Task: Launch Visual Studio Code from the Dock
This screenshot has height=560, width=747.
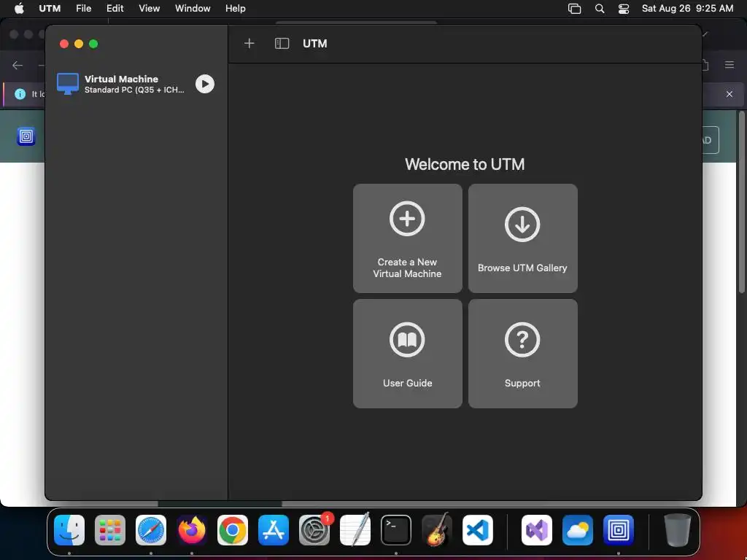Action: [x=478, y=529]
